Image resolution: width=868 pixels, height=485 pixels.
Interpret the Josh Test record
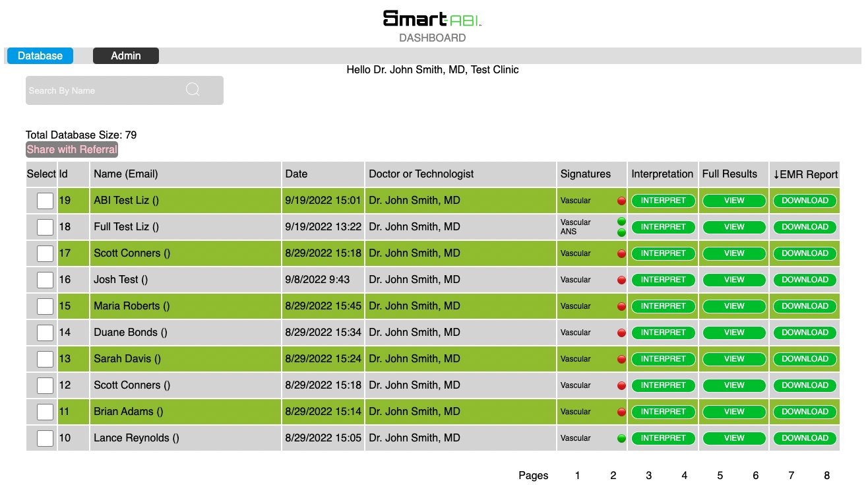click(664, 280)
